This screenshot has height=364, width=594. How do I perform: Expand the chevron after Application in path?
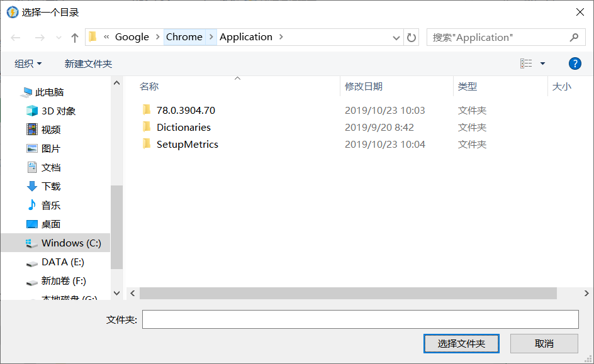[281, 37]
